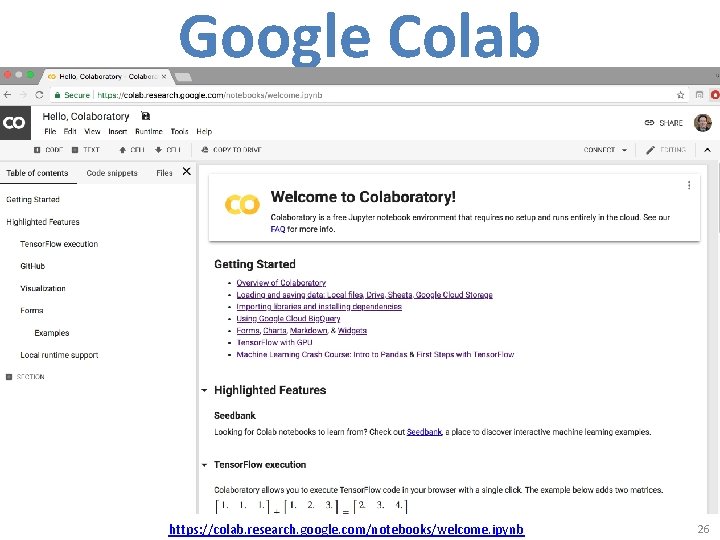Open the Widgets link in Getting Started list

click(x=352, y=330)
